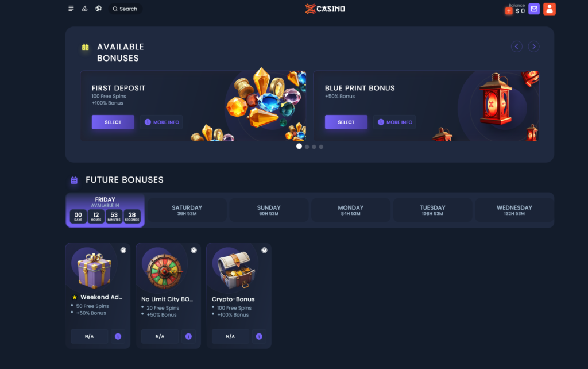This screenshot has width=588, height=369.
Task: Click the info icon on Weekend Ad card
Action: coord(118,336)
